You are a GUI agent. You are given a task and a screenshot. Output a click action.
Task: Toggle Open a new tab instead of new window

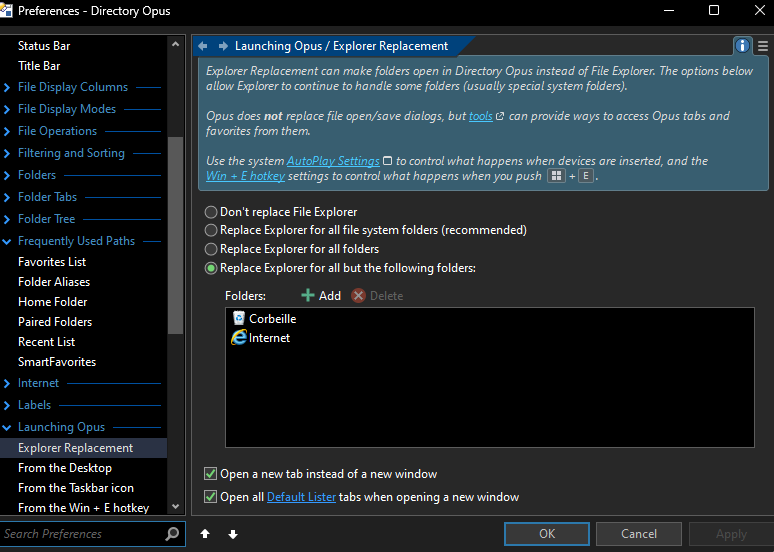[210, 474]
